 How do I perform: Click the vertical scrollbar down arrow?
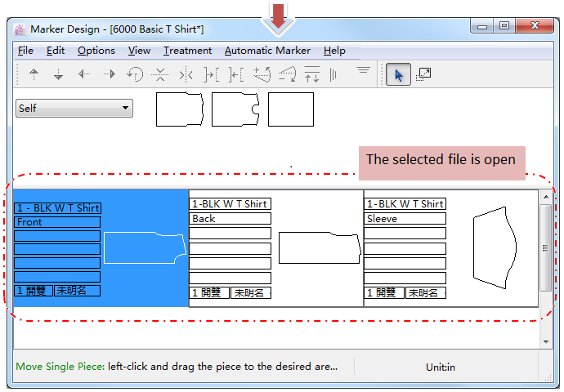pyautogui.click(x=546, y=339)
